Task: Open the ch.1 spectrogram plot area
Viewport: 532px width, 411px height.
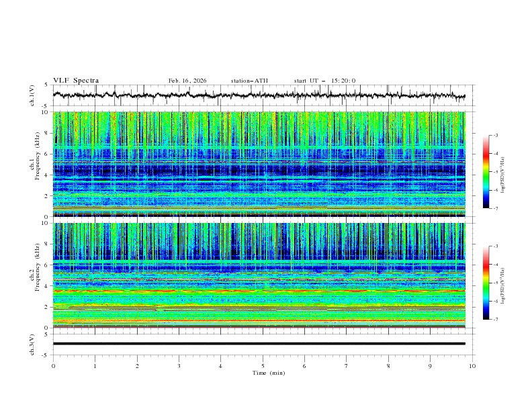Action: point(259,164)
